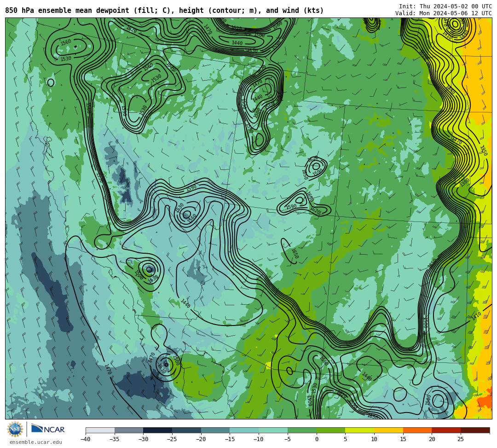
Task: Click the -10 to -5 colorbar swatch
Action: [x=273, y=430]
